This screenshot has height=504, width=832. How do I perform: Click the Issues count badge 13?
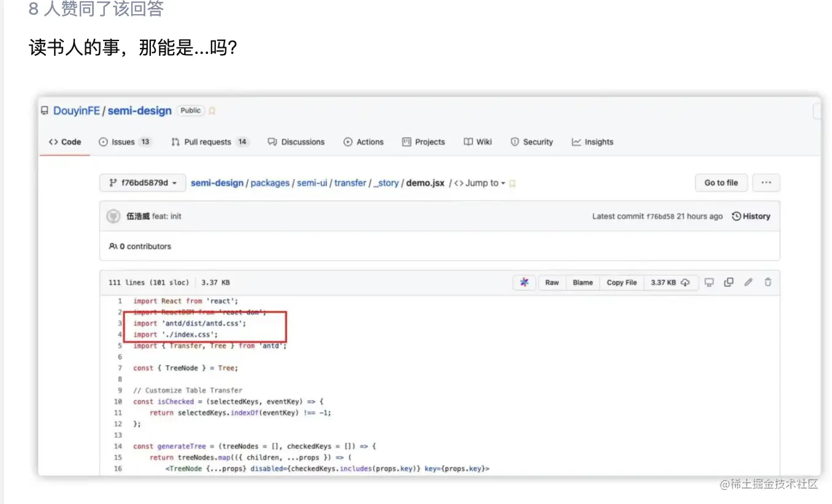[x=145, y=142]
